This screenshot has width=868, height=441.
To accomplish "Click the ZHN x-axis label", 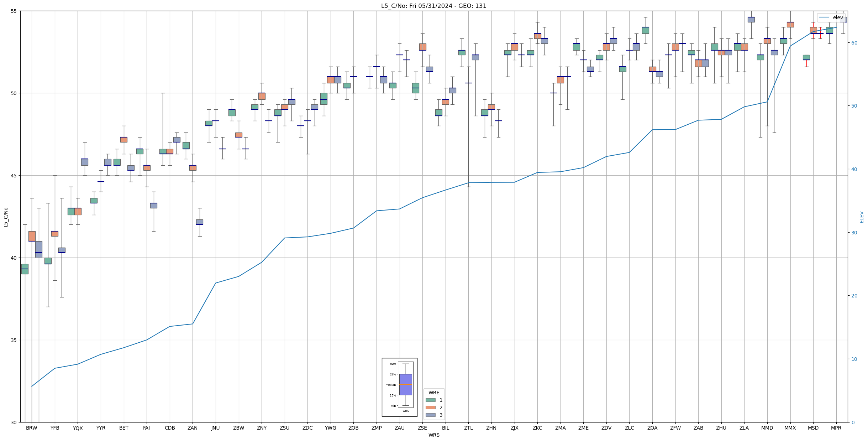I will click(x=491, y=428).
